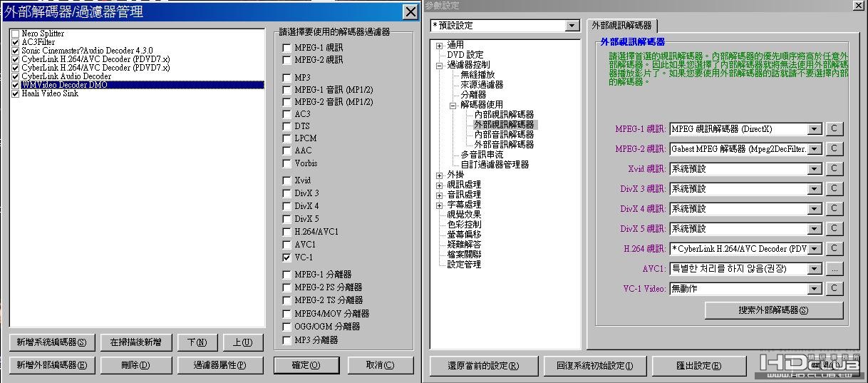The image size is (868, 383).
Task: Uncheck the Haali Video Sink checkbox
Action: click(16, 93)
